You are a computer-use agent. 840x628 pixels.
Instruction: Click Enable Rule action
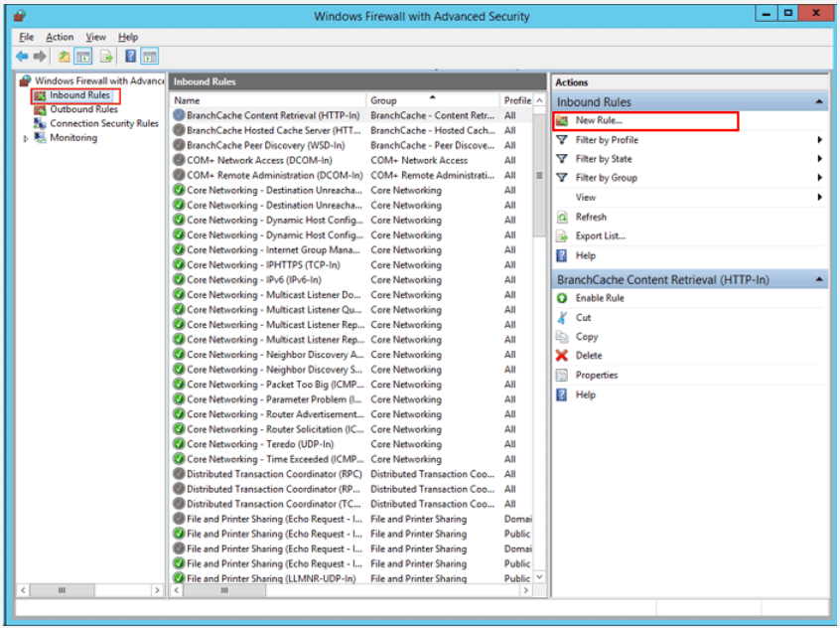(600, 298)
